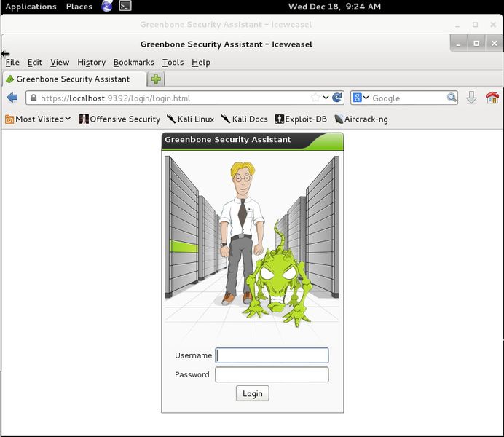This screenshot has width=504, height=437.
Task: Click the clock showing Wed Dec 18
Action: point(334,7)
